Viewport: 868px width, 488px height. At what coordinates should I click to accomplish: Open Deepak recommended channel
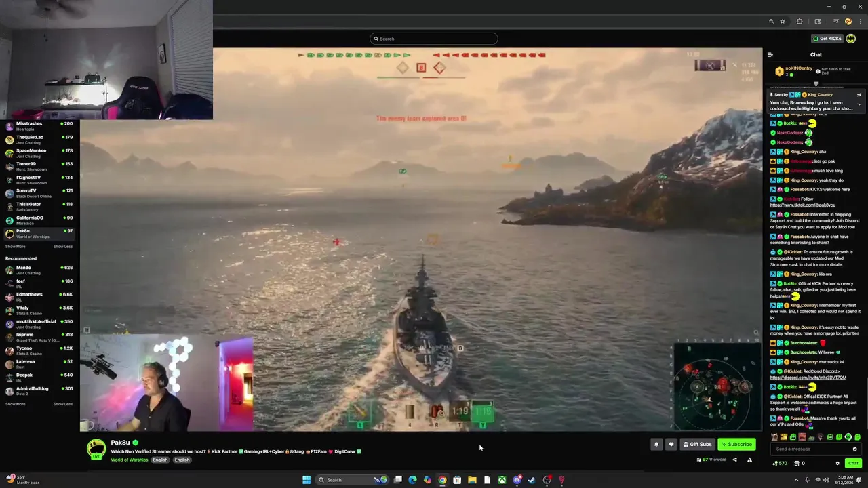[39, 378]
